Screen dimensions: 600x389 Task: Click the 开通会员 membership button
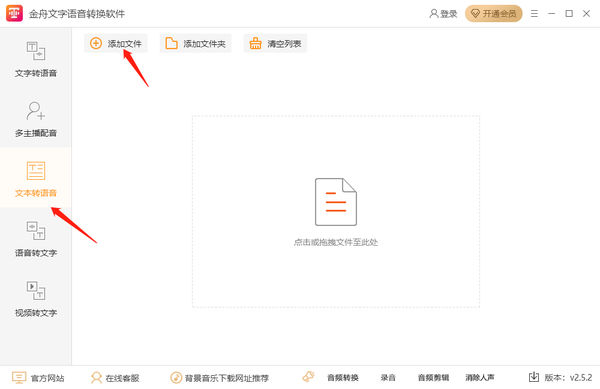click(x=494, y=14)
